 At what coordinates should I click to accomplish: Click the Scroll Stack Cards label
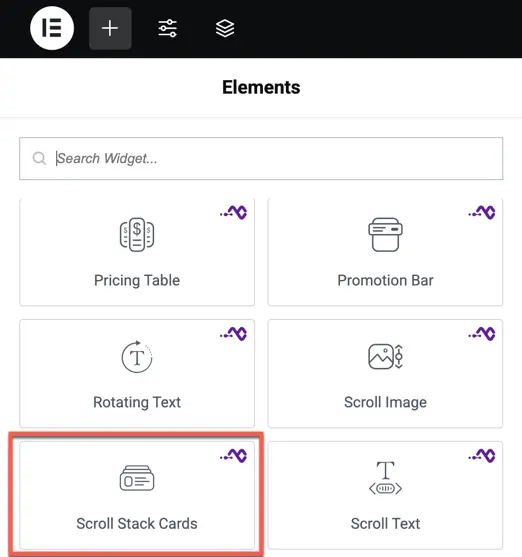click(x=137, y=524)
